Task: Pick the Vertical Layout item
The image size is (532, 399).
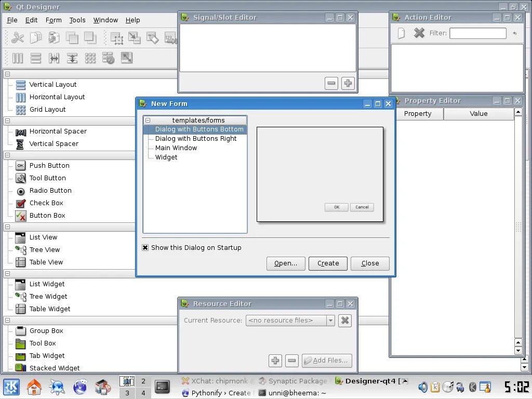Action: pos(46,85)
